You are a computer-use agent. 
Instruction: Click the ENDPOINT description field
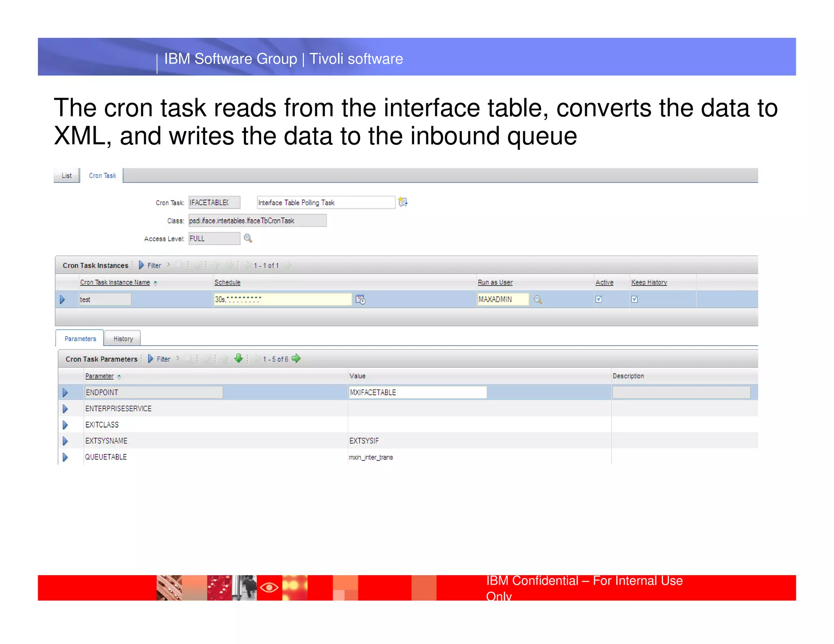tap(681, 392)
